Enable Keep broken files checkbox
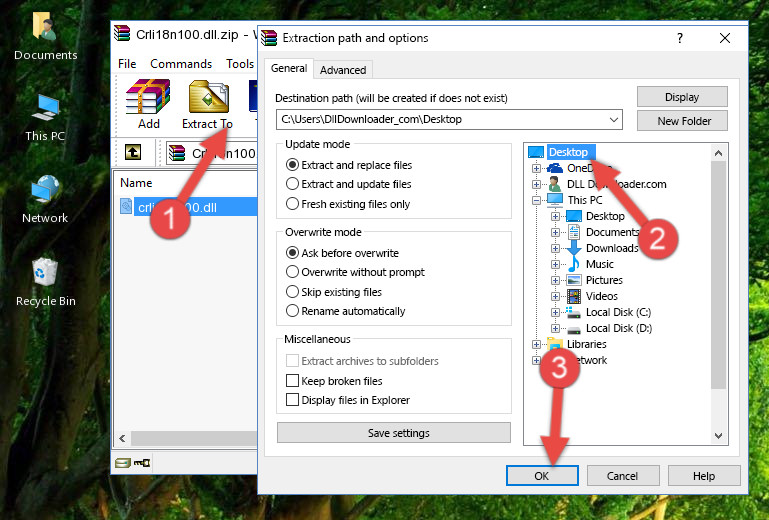The height and width of the screenshot is (520, 769). [292, 381]
